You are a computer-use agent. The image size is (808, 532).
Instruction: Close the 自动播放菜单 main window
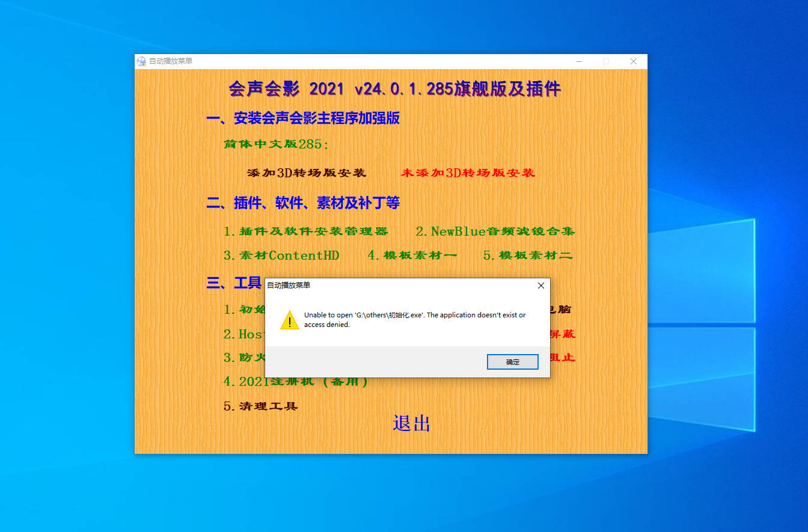click(634, 61)
